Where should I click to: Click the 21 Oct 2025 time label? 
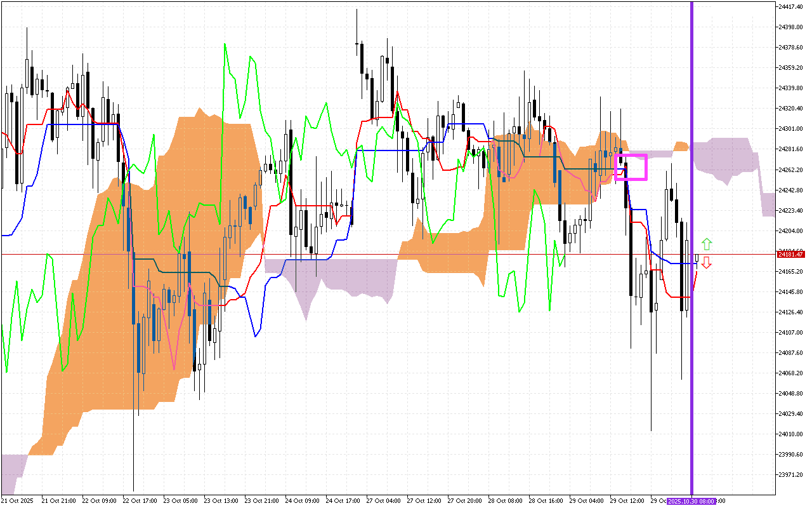tap(18, 501)
